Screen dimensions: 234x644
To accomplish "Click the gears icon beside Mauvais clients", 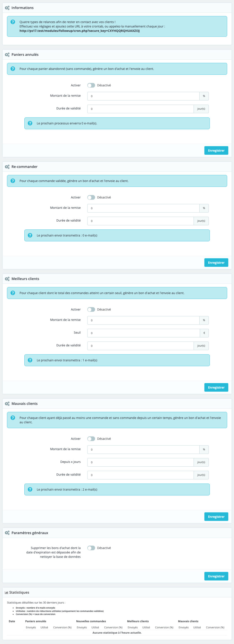I will coord(7,404).
